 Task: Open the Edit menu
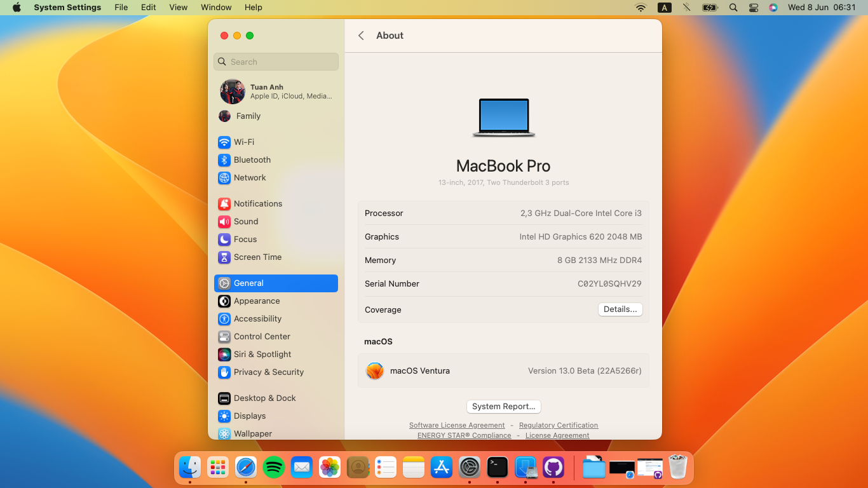pyautogui.click(x=149, y=8)
